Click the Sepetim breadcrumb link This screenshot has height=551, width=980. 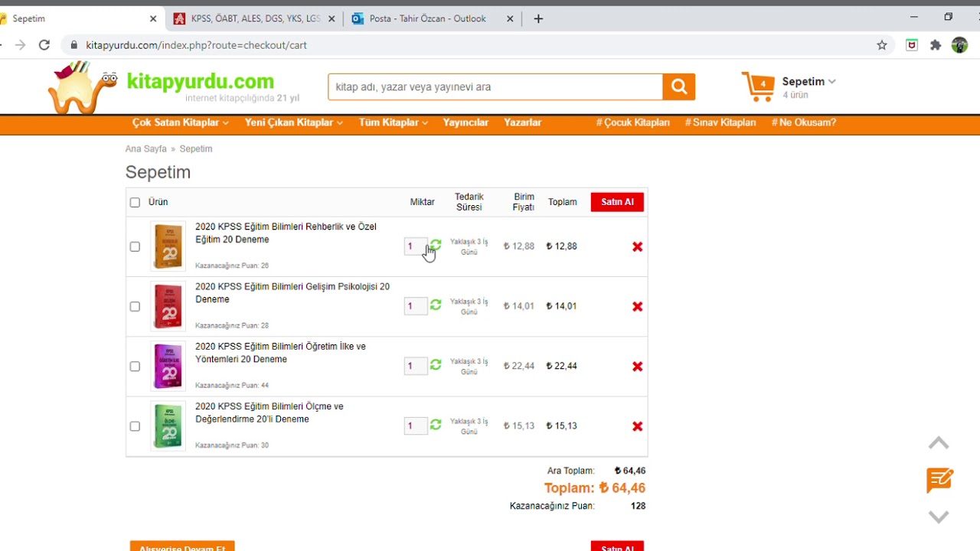coord(196,148)
